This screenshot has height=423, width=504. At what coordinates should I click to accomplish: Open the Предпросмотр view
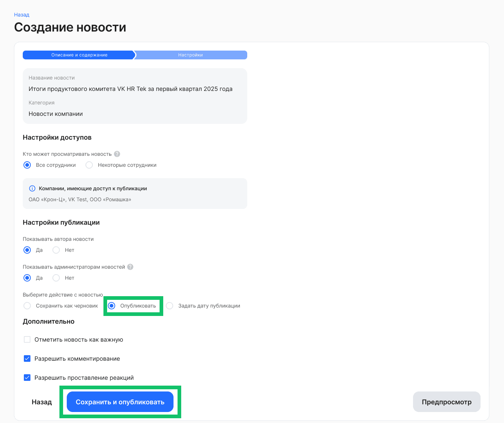click(x=446, y=402)
